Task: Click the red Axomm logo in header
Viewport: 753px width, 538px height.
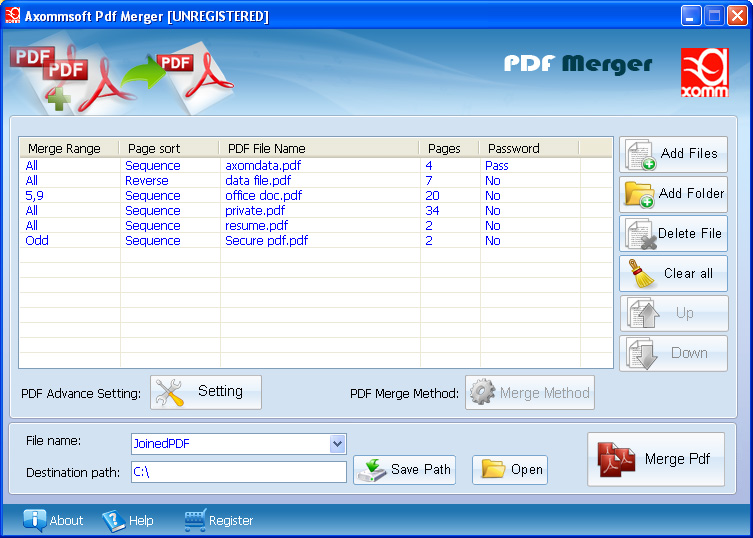Action: (x=704, y=73)
